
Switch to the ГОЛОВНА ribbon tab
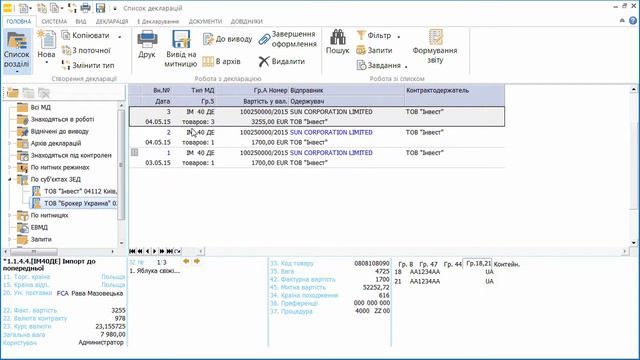[19, 21]
